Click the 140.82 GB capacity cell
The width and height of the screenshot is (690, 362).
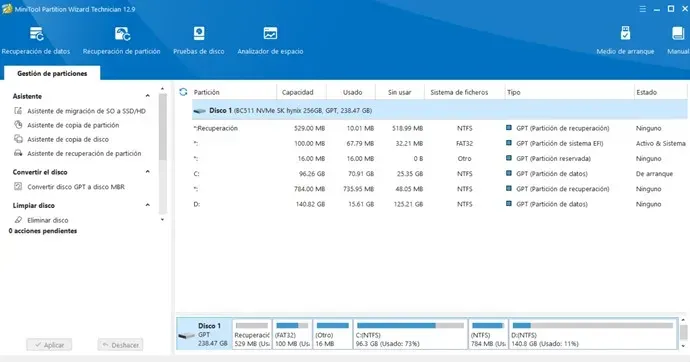[x=310, y=204]
